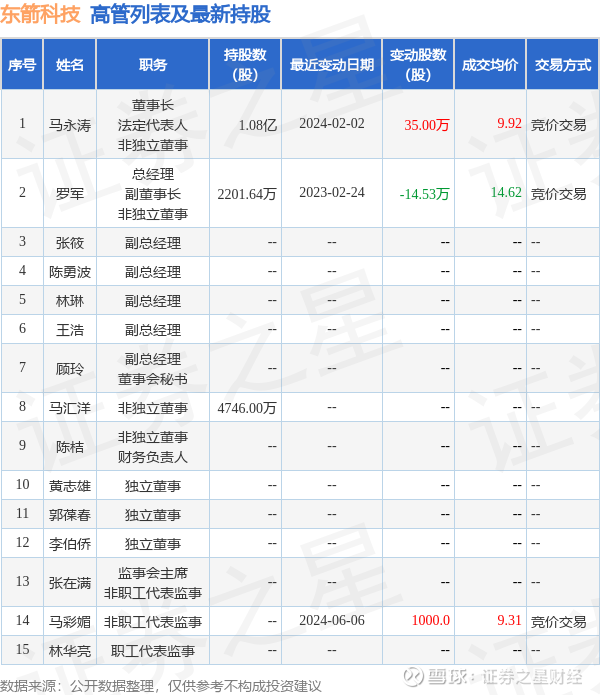
Task: Click 财务负责人 in 陈桔's row
Action: coord(152,457)
